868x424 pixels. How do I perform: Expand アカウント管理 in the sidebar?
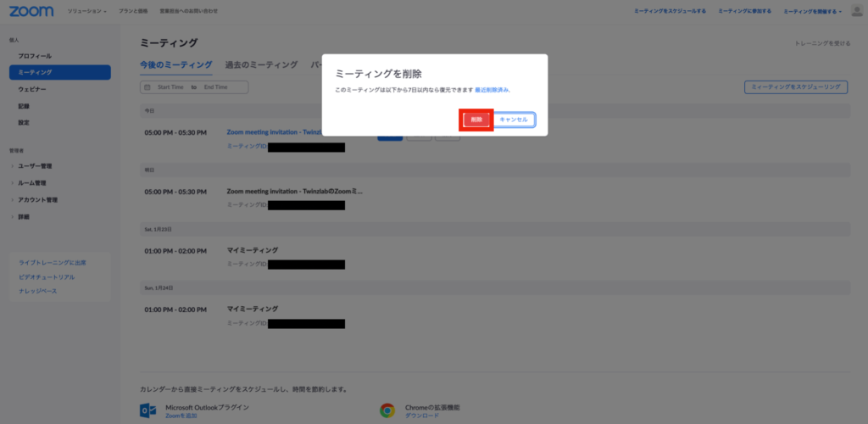(x=37, y=200)
